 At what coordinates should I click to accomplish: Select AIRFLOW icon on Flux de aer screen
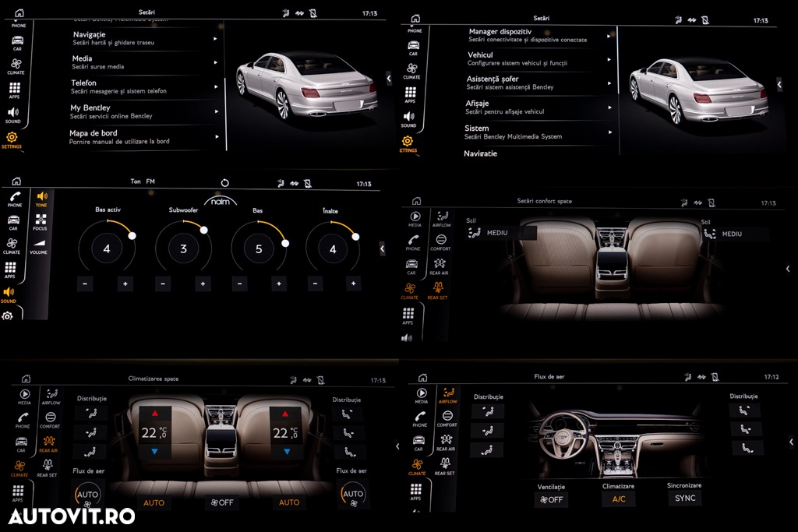[x=448, y=395]
